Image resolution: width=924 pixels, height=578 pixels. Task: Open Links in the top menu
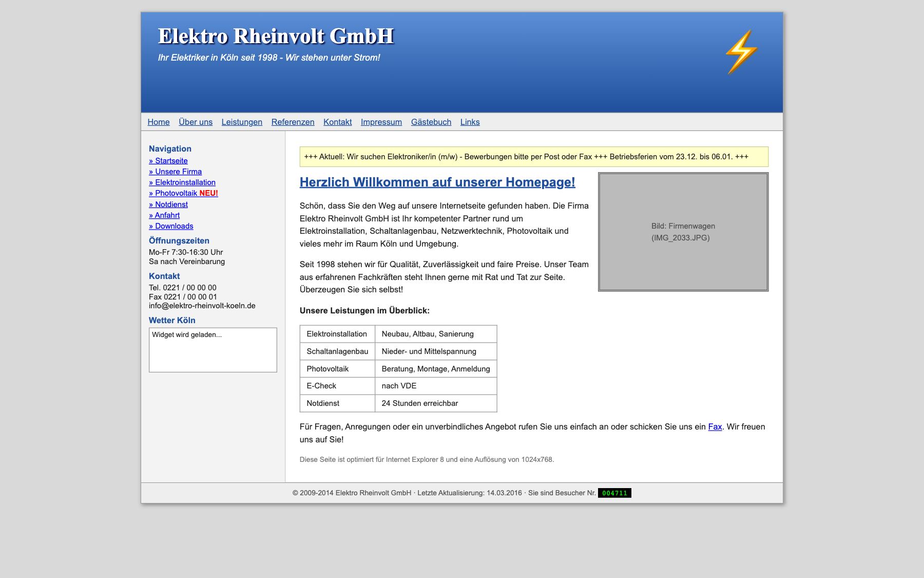pyautogui.click(x=470, y=122)
